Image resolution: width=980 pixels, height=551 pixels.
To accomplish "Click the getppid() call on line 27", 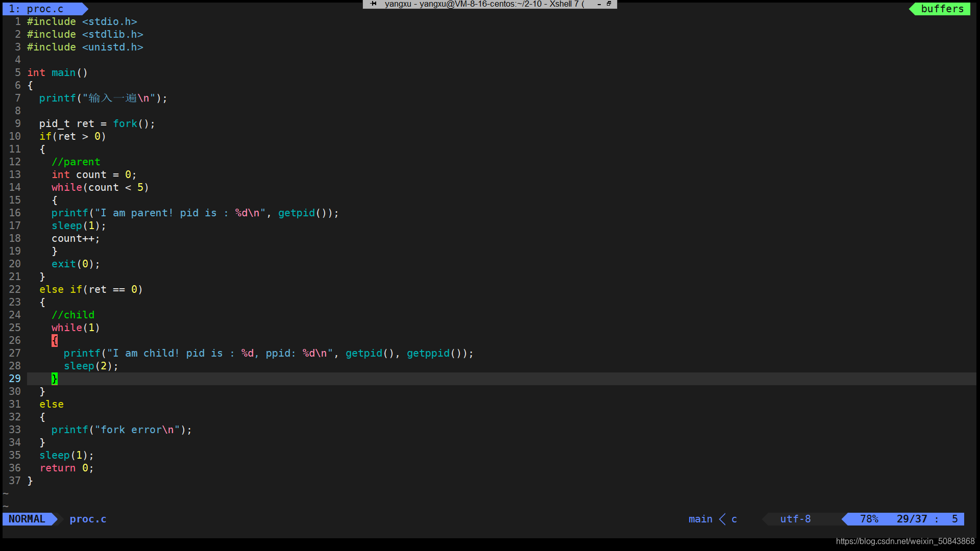I will coord(434,353).
